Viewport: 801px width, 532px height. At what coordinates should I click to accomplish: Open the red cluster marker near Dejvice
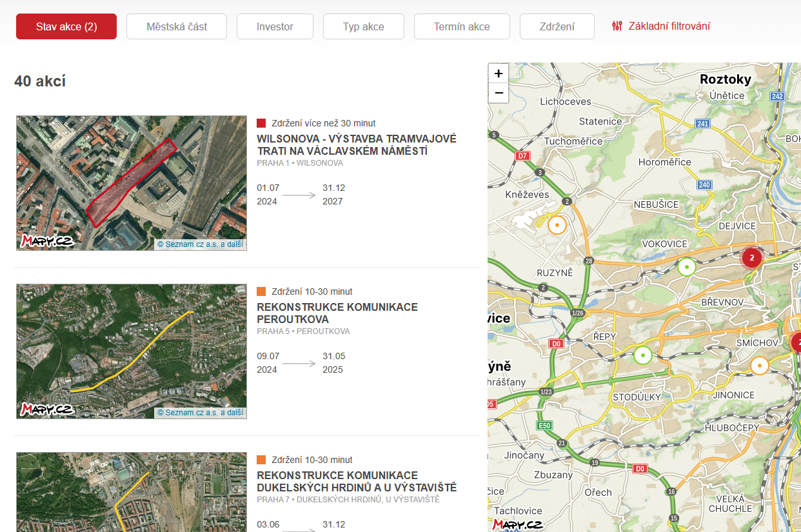pos(752,257)
